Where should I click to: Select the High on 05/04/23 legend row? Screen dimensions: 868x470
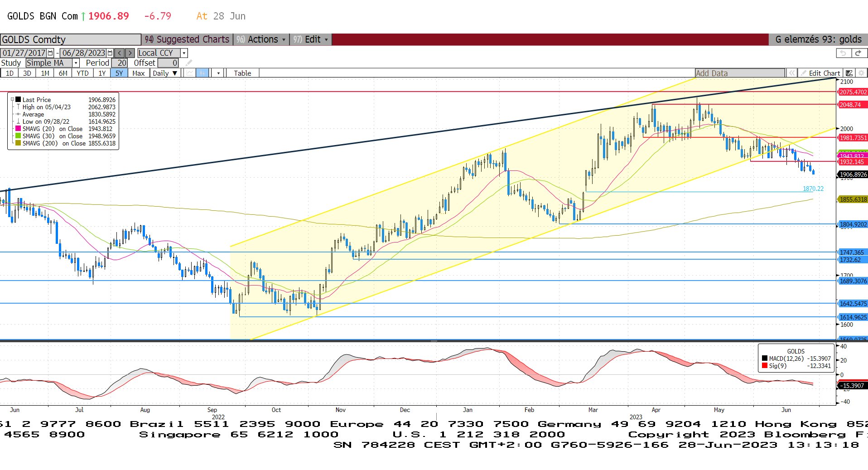pos(66,107)
